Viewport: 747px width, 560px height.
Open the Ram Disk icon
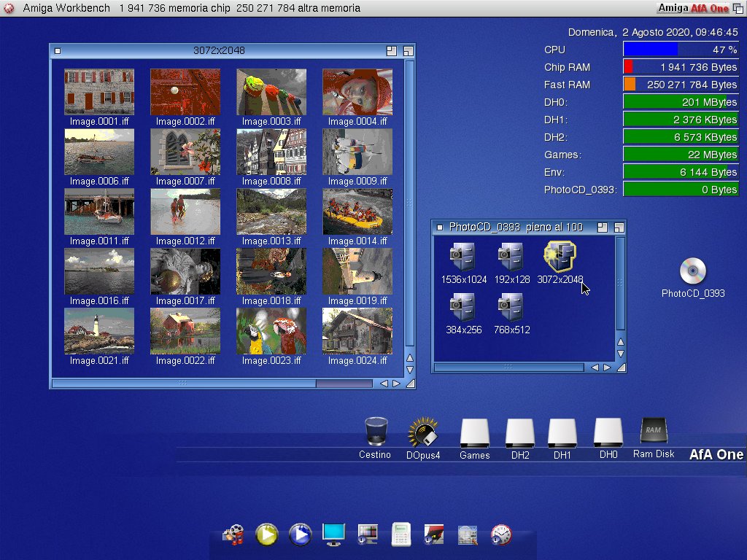click(653, 431)
